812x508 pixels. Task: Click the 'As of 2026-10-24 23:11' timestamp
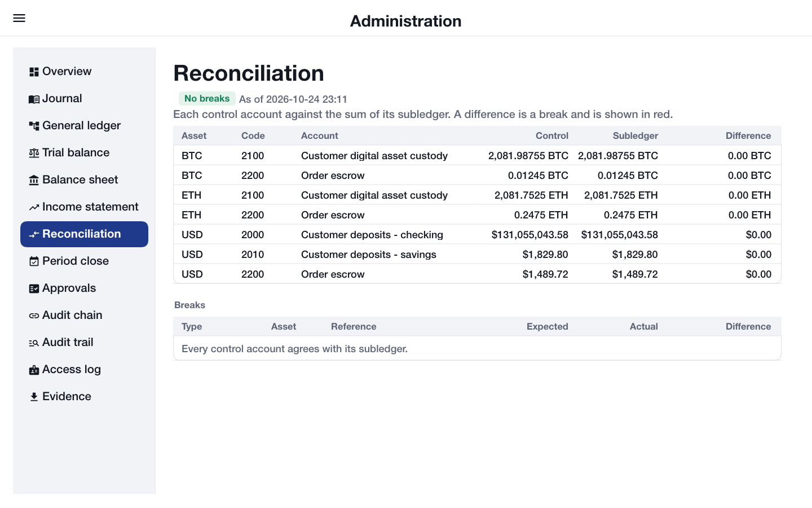coord(293,99)
